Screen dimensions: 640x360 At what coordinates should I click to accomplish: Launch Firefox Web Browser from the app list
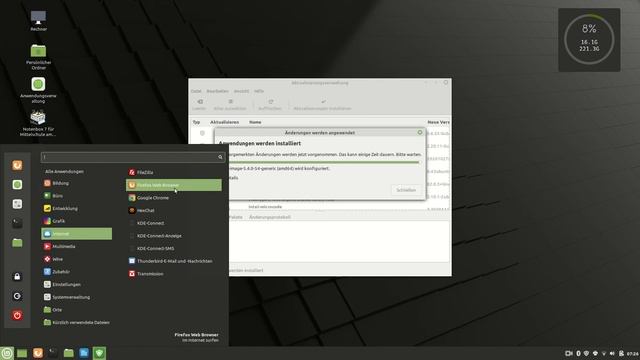[x=174, y=185]
